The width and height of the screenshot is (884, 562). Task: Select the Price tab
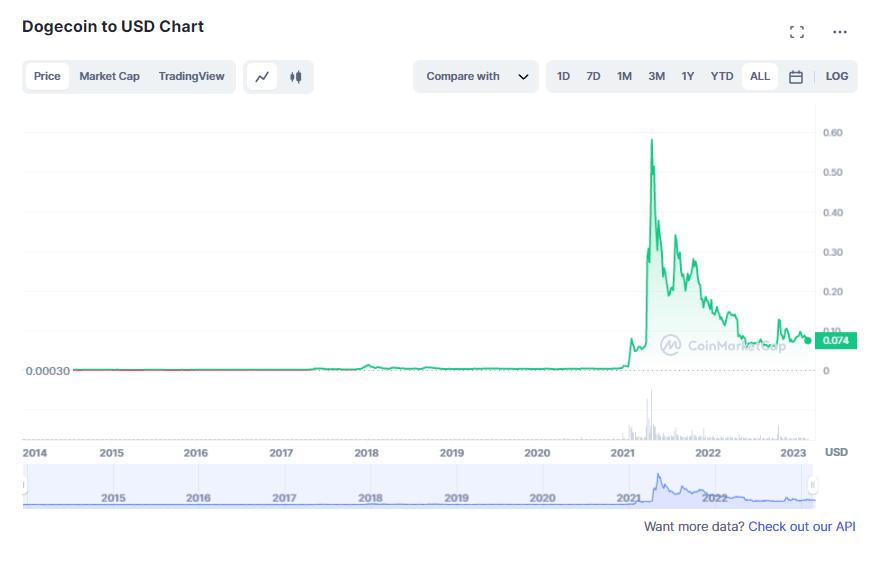click(47, 76)
